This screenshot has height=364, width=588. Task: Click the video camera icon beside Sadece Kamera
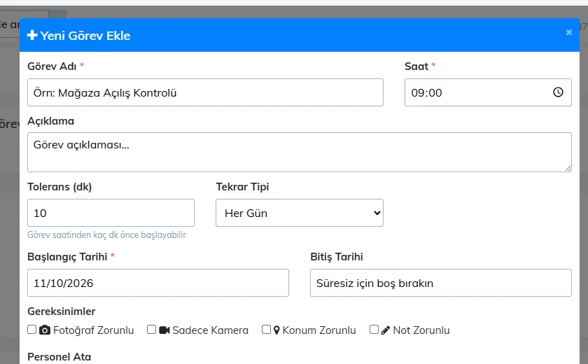[x=164, y=330]
